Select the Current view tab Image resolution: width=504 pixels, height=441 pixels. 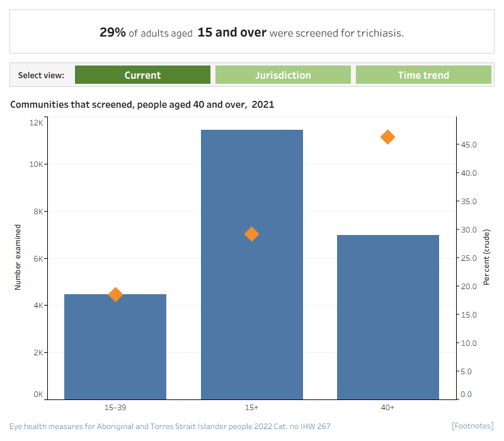point(142,75)
